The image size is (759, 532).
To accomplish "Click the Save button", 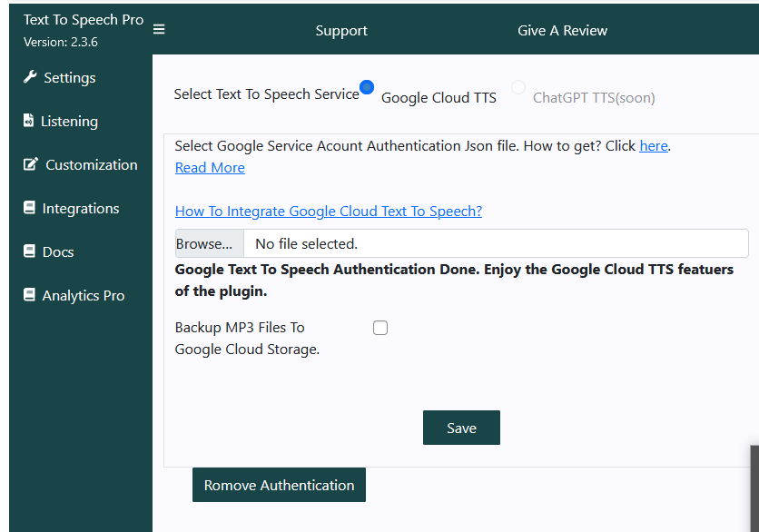I will pyautogui.click(x=461, y=428).
